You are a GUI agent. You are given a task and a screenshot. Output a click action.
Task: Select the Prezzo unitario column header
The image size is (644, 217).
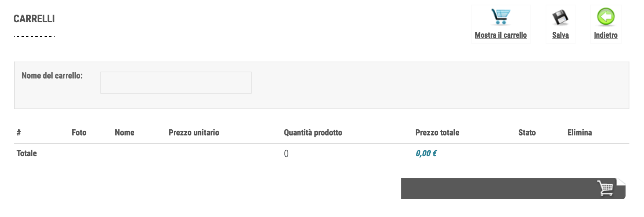[x=194, y=133]
